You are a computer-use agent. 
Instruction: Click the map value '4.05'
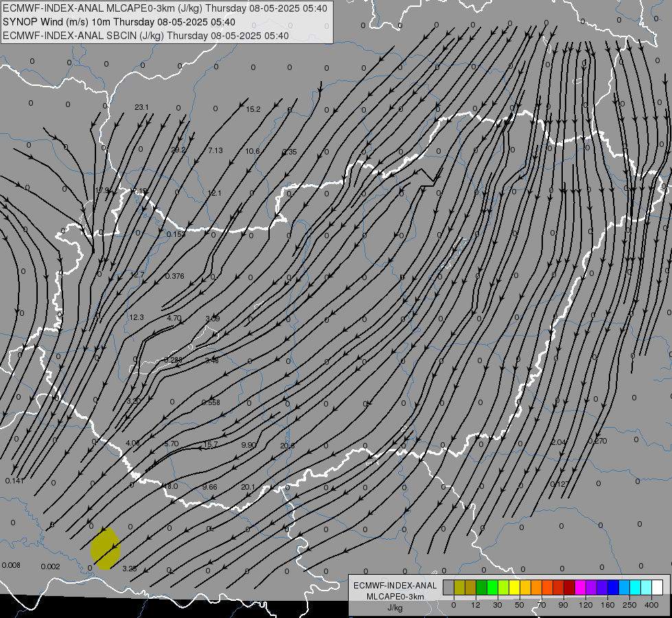click(x=133, y=443)
